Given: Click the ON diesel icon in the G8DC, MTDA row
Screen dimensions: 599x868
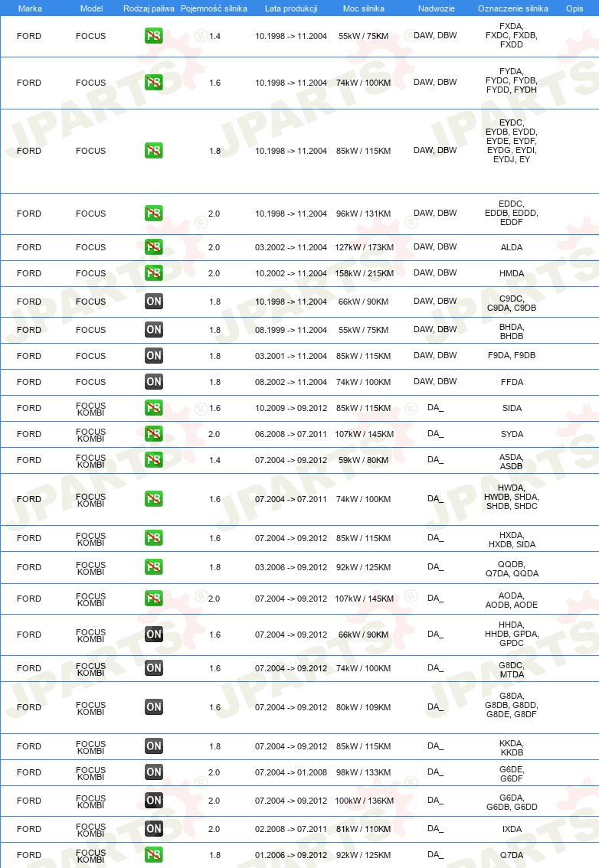Looking at the screenshot, I should [x=153, y=668].
